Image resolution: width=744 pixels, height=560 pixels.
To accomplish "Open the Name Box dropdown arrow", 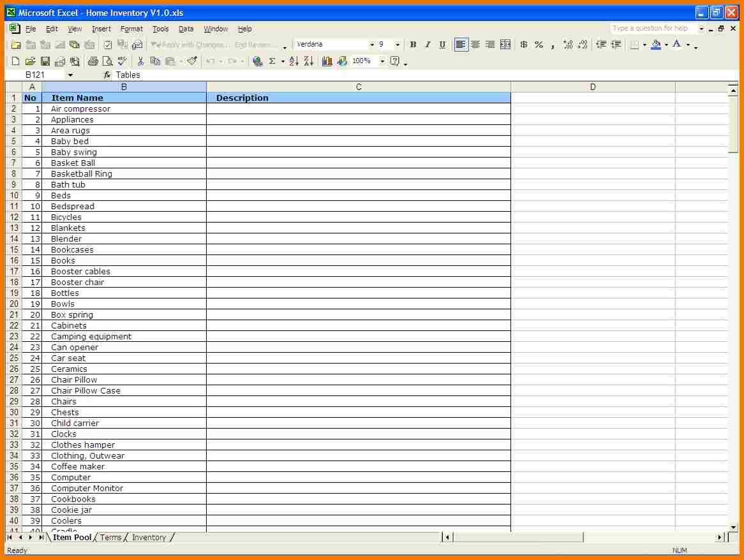I will tap(70, 75).
